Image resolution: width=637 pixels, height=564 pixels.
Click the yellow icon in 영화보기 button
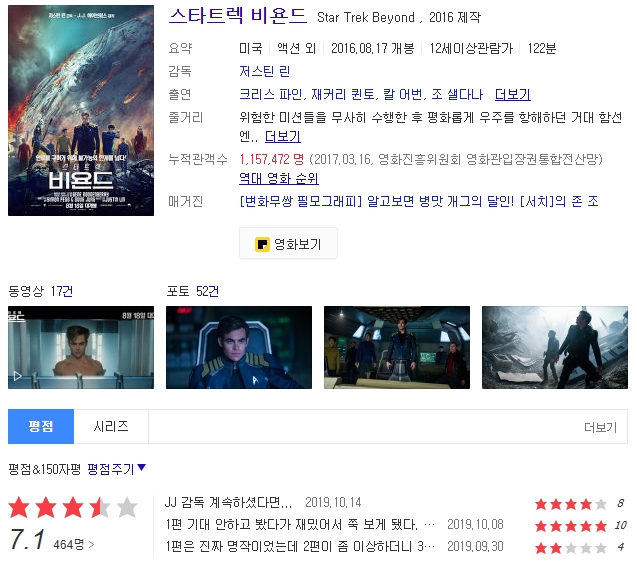(x=262, y=244)
